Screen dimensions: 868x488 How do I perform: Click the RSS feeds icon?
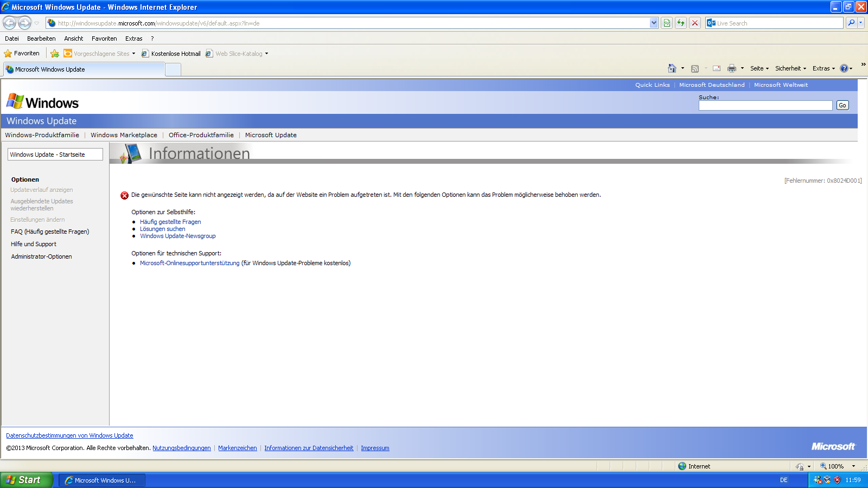pyautogui.click(x=695, y=68)
